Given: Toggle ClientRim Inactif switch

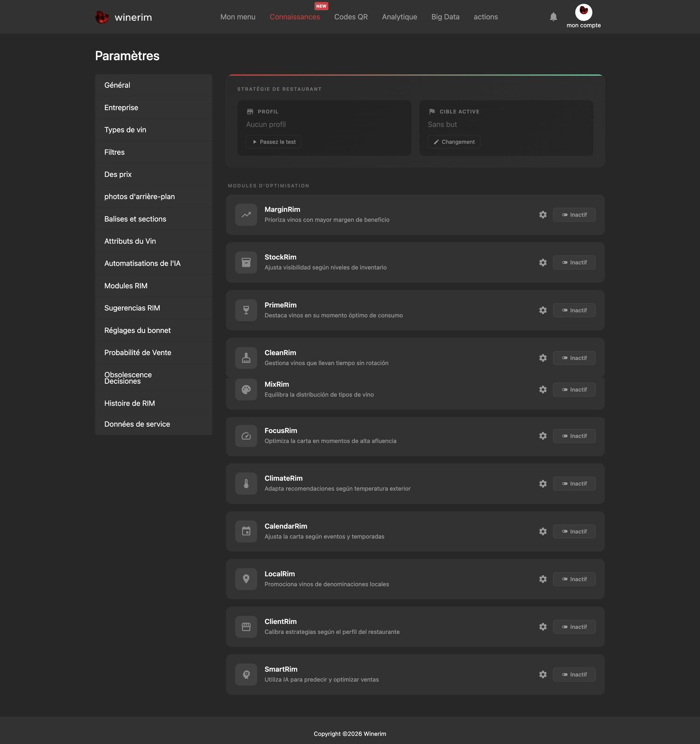Looking at the screenshot, I should (574, 627).
